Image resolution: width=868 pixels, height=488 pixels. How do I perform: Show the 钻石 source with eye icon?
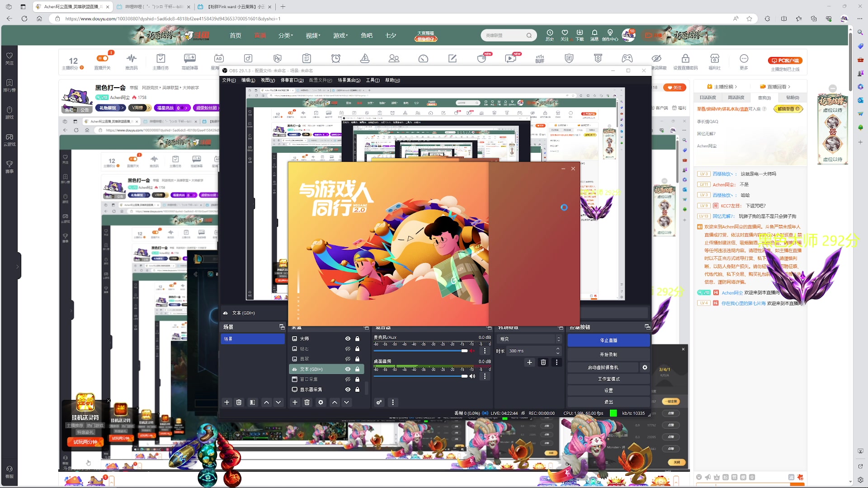[348, 349]
